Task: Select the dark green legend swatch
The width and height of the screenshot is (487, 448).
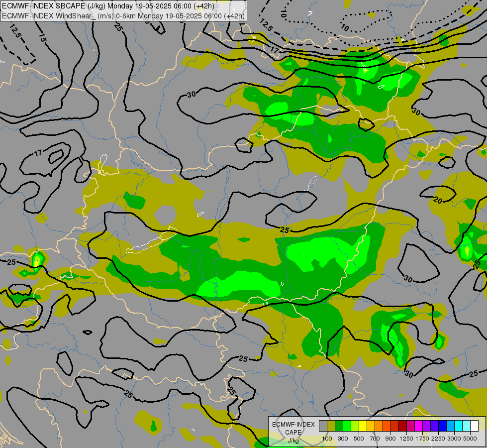Action: 339,426
